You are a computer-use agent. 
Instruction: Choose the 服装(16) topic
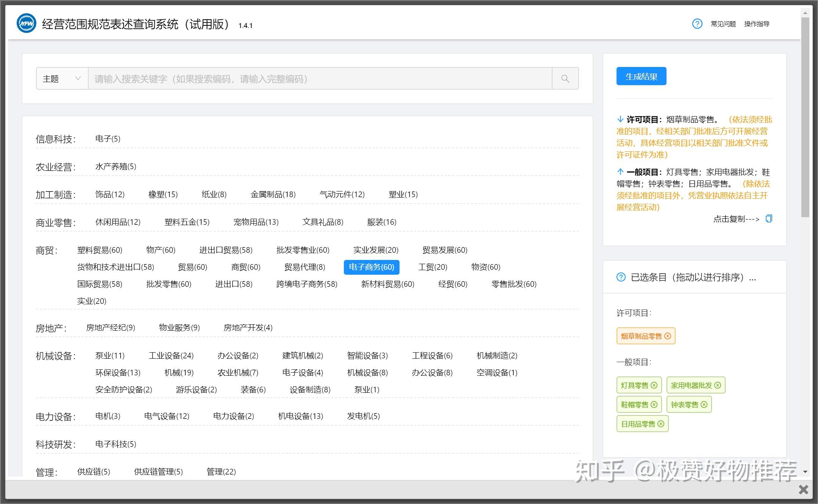(x=382, y=222)
